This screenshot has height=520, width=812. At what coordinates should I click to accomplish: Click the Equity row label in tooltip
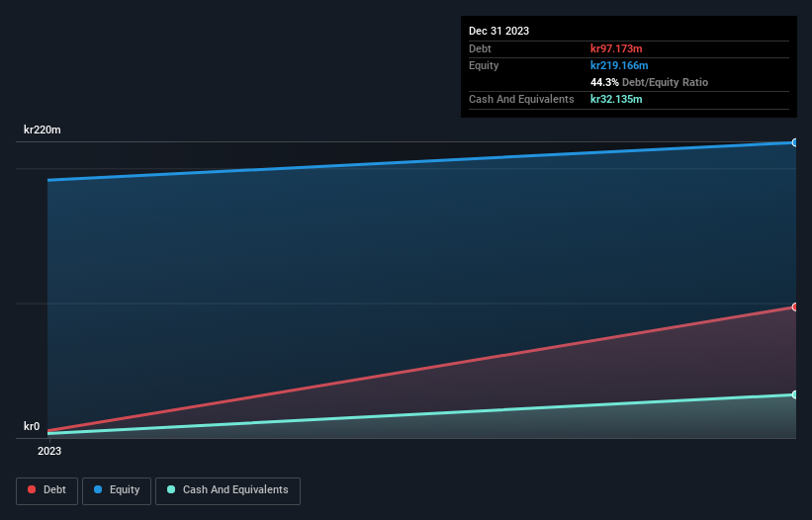click(x=484, y=65)
